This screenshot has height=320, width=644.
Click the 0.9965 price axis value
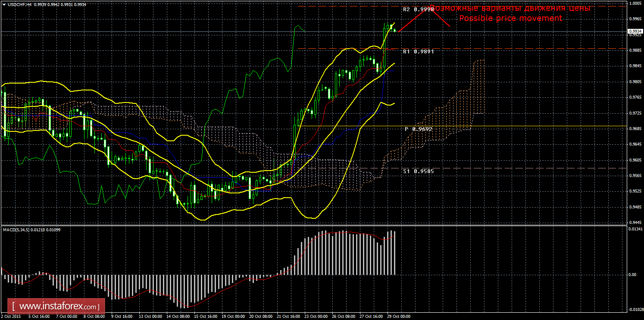tap(635, 19)
